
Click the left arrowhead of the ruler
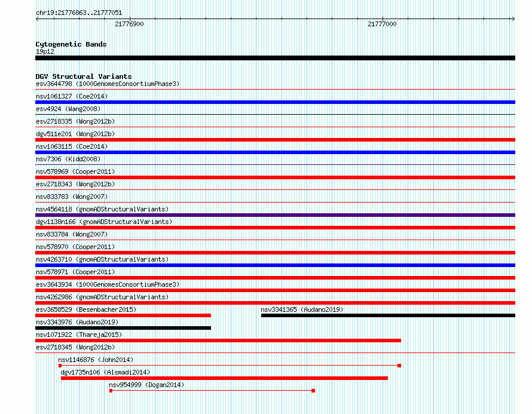(37, 19)
